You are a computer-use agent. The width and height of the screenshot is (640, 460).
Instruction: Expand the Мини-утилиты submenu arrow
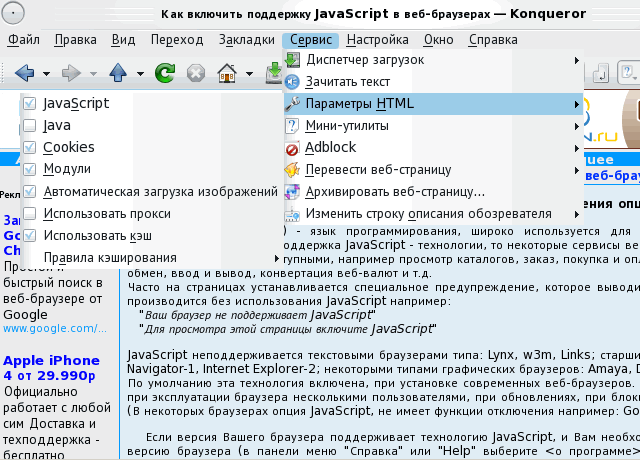coord(577,127)
